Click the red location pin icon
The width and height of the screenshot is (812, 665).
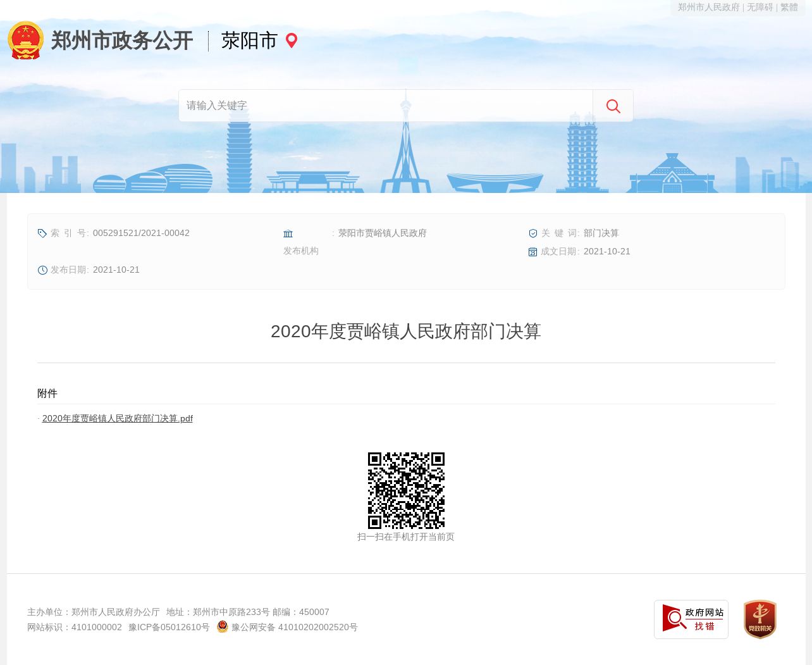[292, 40]
